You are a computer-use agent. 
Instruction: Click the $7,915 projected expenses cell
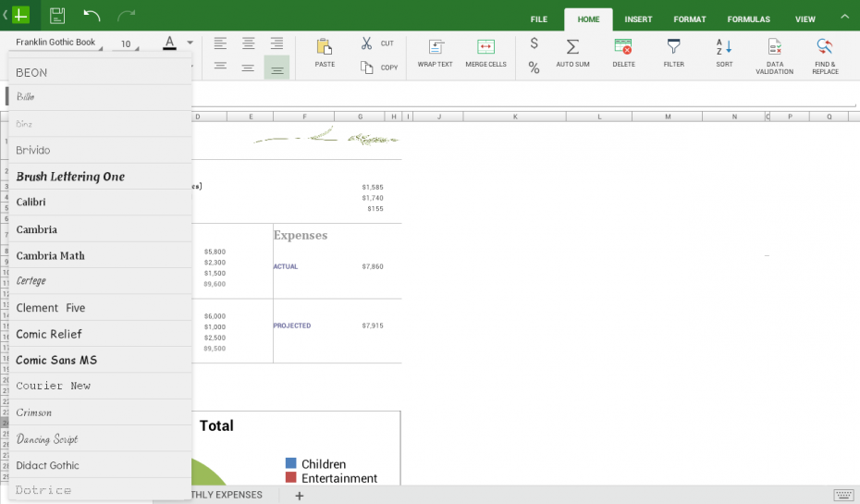pyautogui.click(x=373, y=326)
